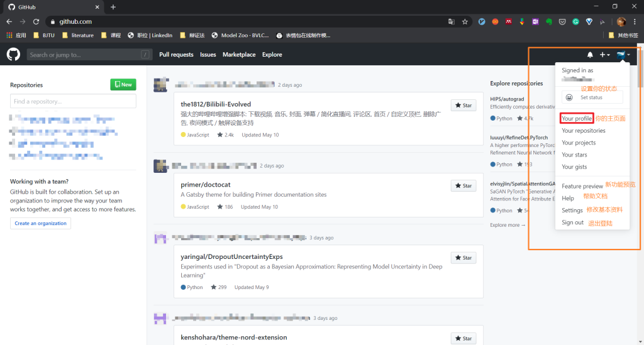Star the1812/Bilibili-Evolved repository
This screenshot has height=345, width=644.
(464, 106)
